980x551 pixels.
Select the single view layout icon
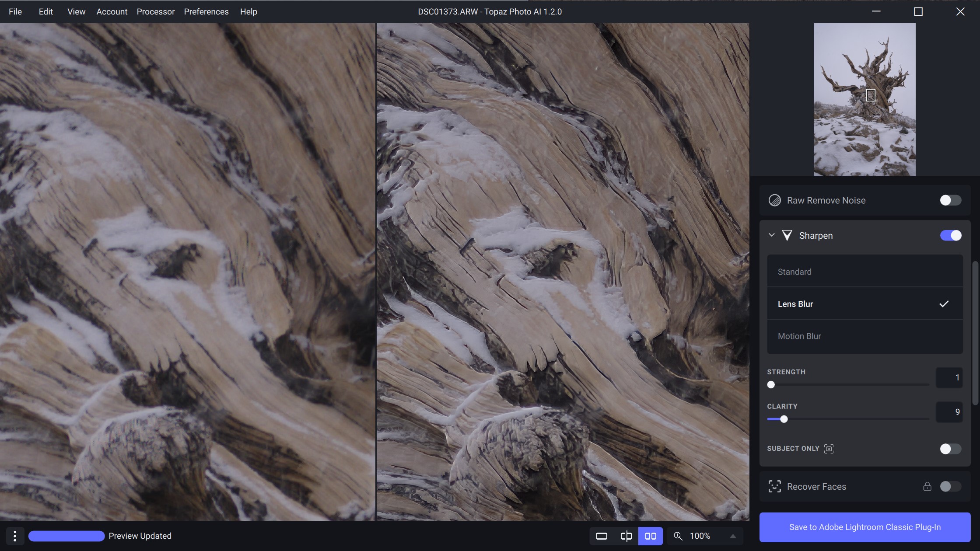pyautogui.click(x=602, y=536)
